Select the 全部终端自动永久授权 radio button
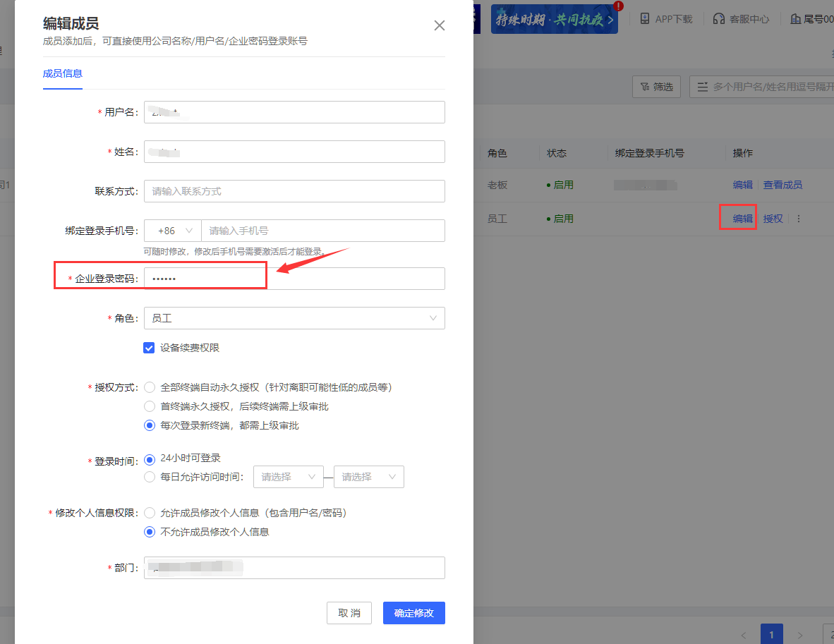834x644 pixels. coord(149,387)
